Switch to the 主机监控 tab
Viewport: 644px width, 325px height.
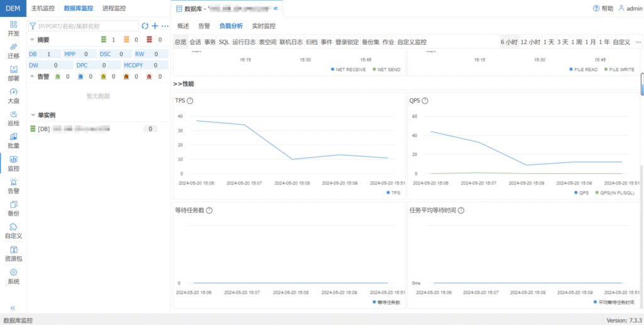[43, 8]
